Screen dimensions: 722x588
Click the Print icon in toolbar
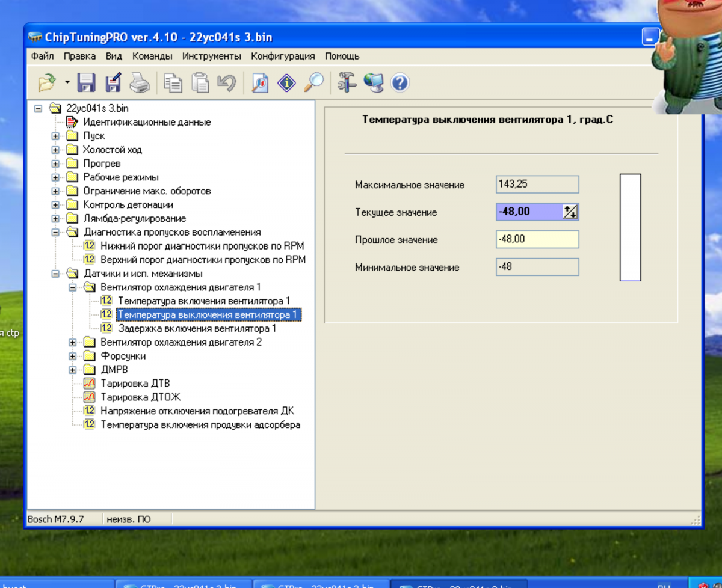(140, 82)
